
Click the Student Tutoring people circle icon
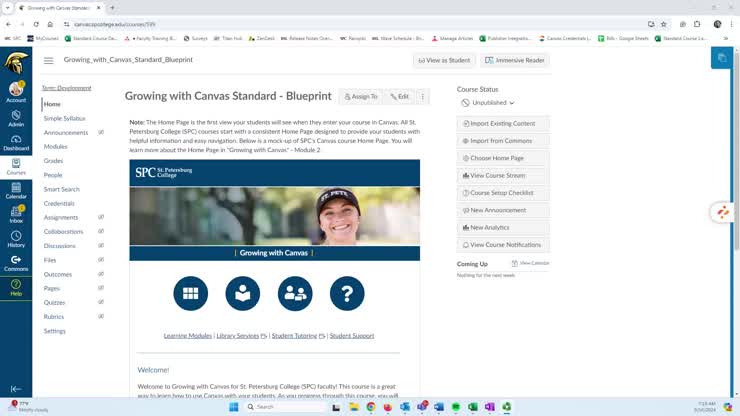pos(295,293)
